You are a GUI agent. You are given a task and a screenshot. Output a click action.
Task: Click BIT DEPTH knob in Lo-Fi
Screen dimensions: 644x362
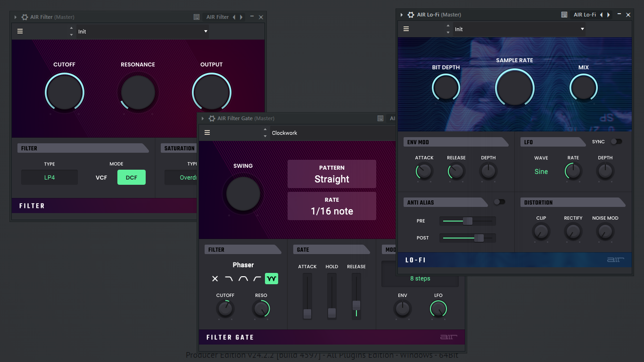click(446, 88)
